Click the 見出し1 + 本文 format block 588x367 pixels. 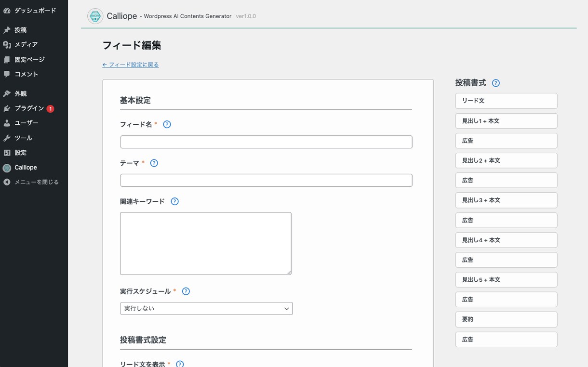[x=506, y=121]
